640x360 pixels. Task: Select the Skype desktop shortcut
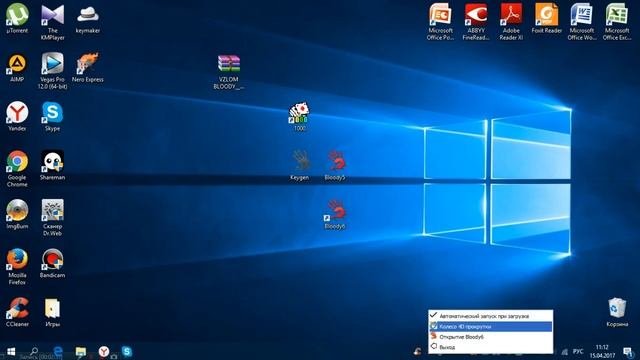53,116
